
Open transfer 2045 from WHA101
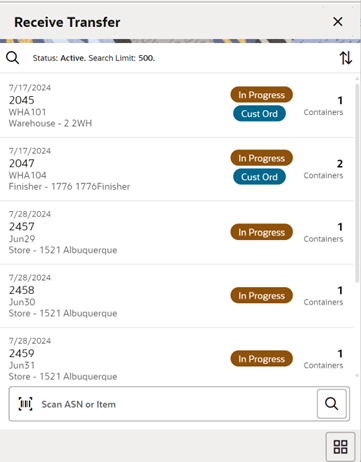177,106
